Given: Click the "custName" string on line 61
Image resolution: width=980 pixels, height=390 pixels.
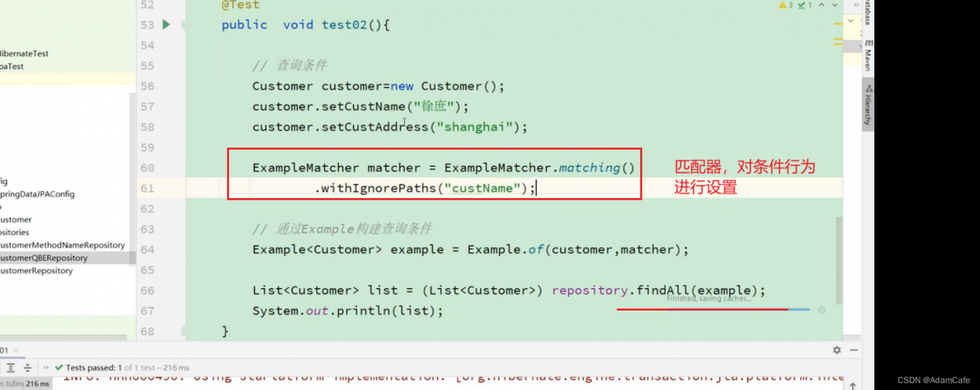Looking at the screenshot, I should [482, 188].
